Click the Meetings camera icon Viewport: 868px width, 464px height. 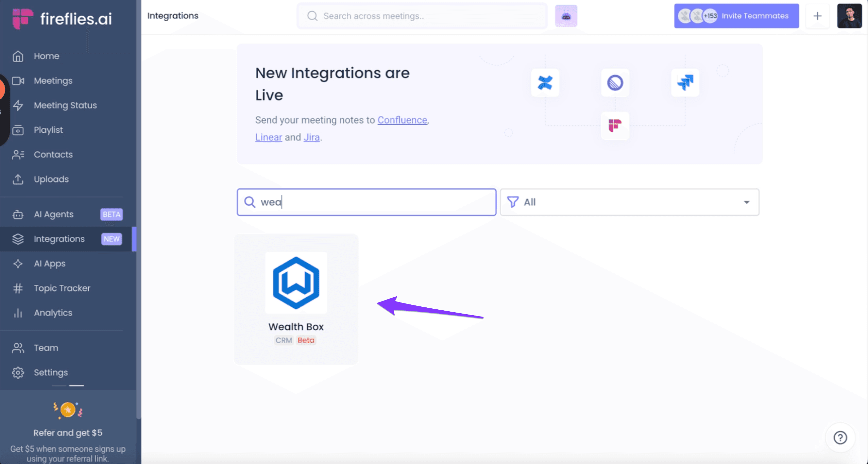tap(18, 81)
